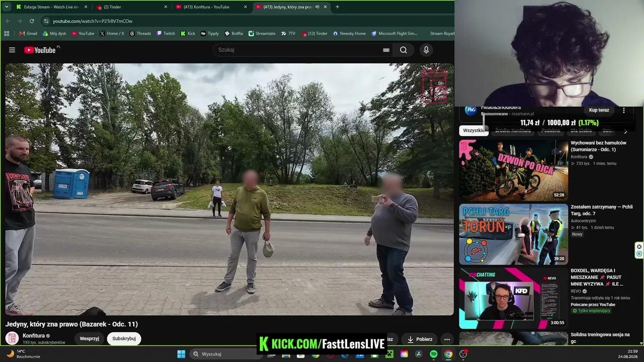Image resolution: width=644 pixels, height=362 pixels.
Task: Open the Twitch bookmark
Action: coord(166,34)
